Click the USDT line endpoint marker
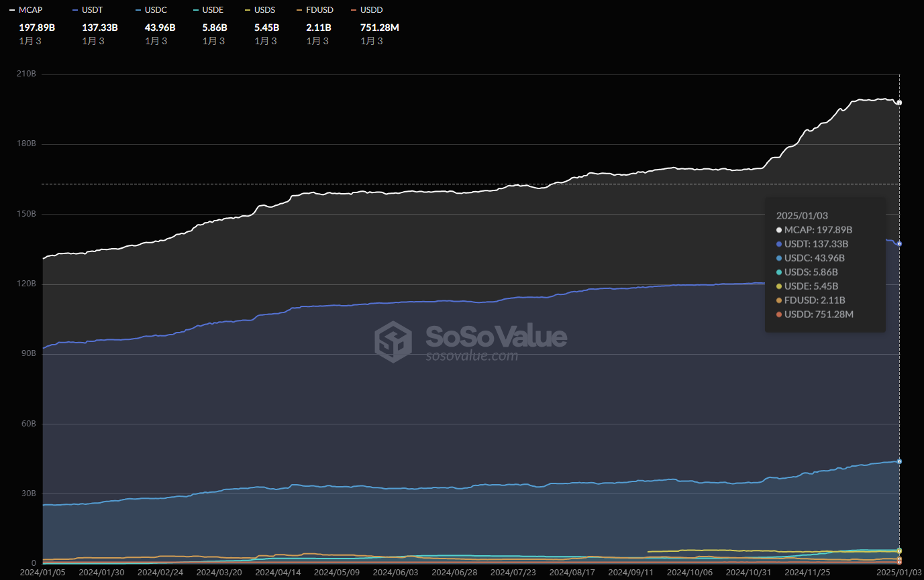The width and height of the screenshot is (924, 580). pos(899,243)
